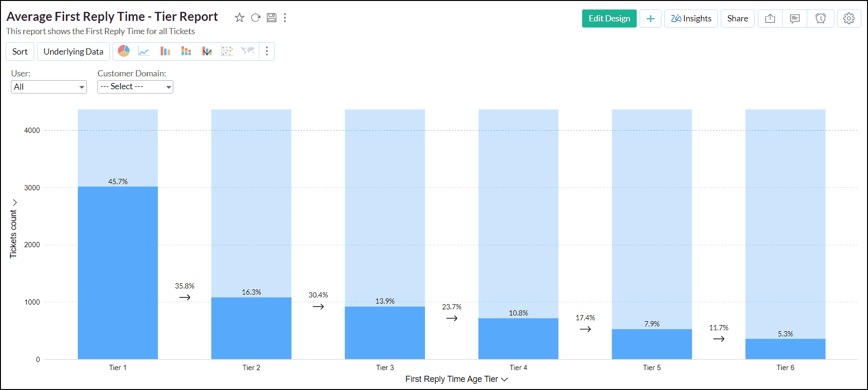
Task: Save the report using floppy disk icon
Action: (271, 18)
